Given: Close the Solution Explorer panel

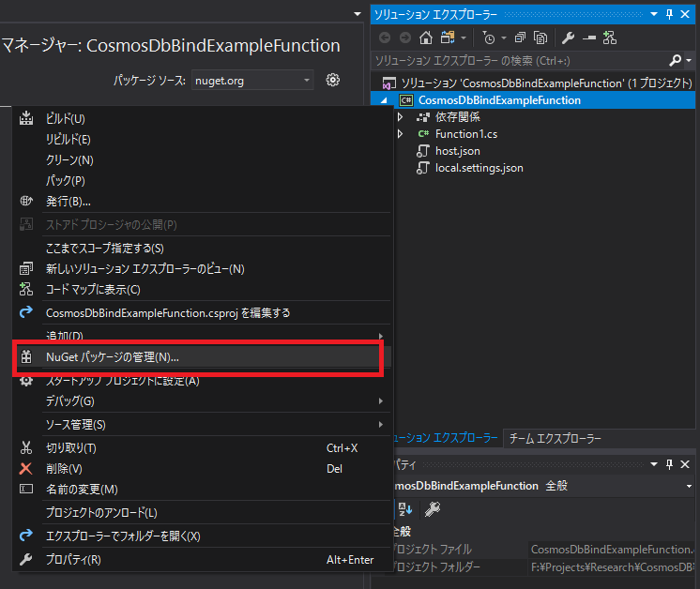Looking at the screenshot, I should click(x=685, y=14).
